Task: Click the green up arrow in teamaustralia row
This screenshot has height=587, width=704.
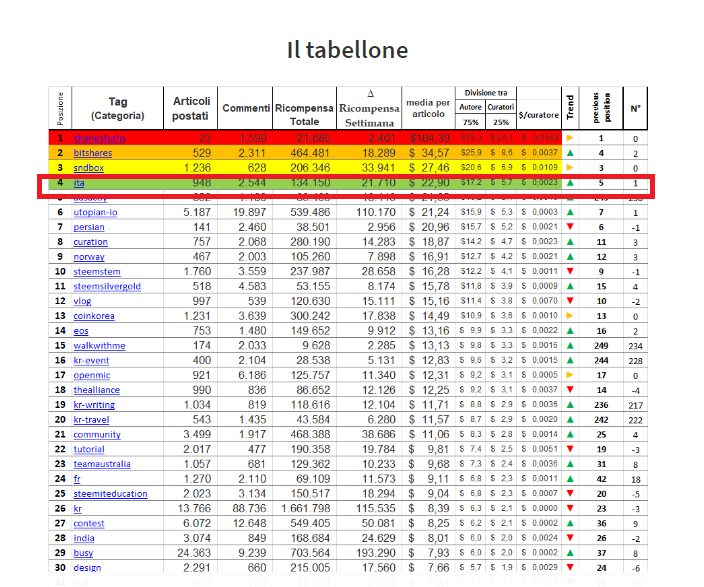Action: coord(570,464)
